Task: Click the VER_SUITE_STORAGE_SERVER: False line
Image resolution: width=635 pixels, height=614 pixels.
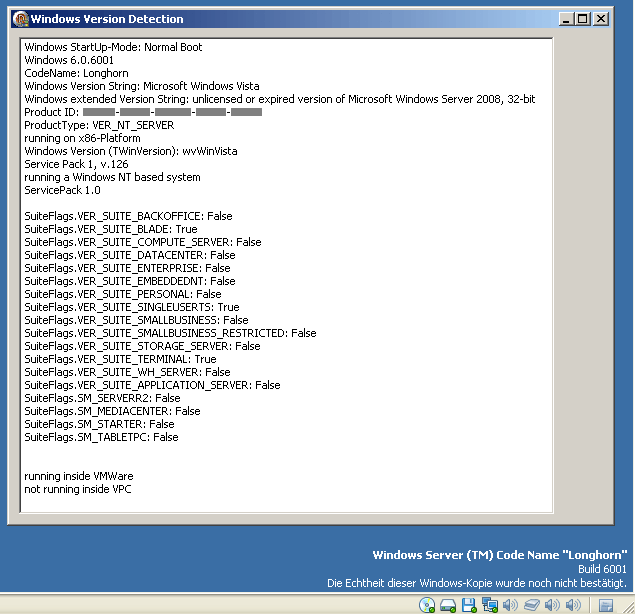Action: [x=142, y=346]
